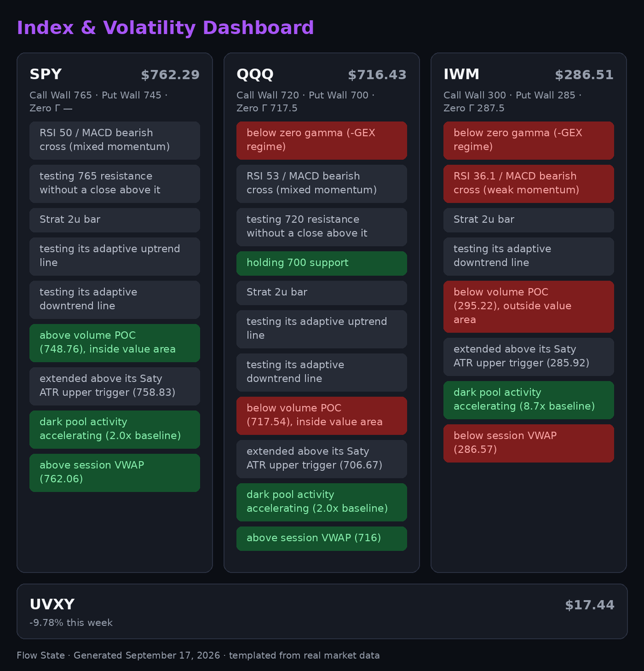Select SPY dark pool activity 2.0x chip

(115, 429)
